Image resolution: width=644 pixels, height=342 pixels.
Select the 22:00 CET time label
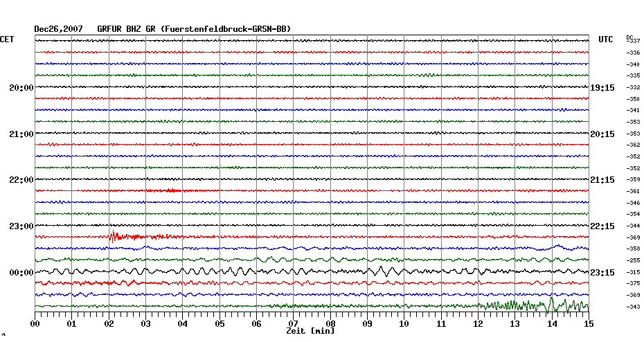point(21,180)
